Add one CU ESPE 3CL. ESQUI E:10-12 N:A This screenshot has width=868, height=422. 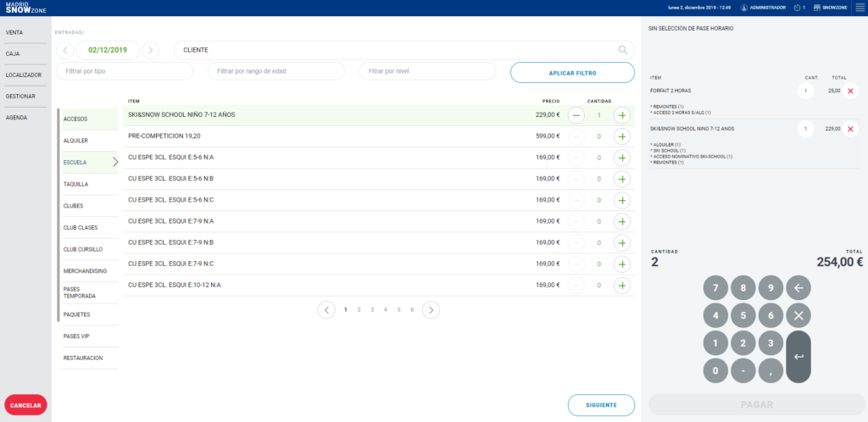tap(622, 286)
